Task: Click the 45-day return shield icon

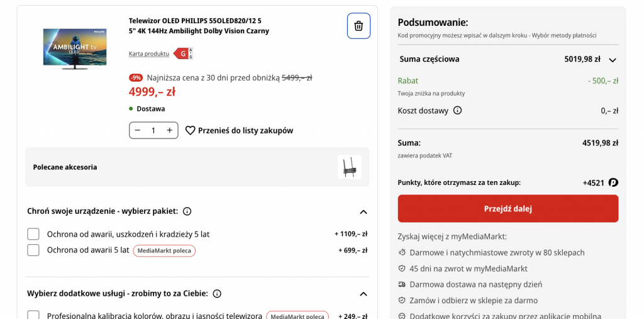Action: [x=402, y=269]
